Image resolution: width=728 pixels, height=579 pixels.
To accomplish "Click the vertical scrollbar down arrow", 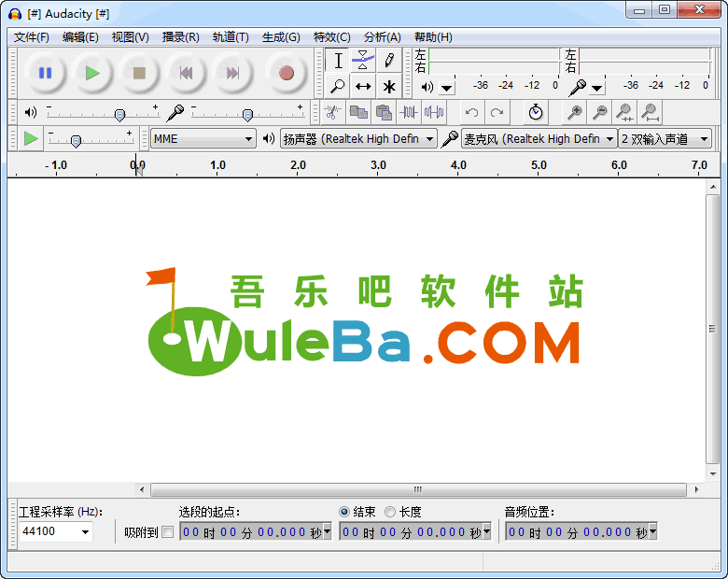I will (x=713, y=474).
